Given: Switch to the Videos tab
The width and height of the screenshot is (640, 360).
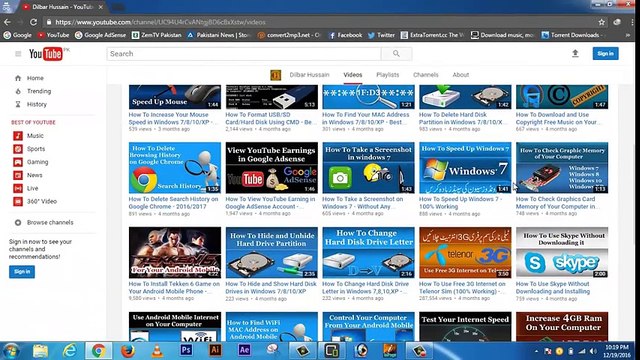Looking at the screenshot, I should pyautogui.click(x=353, y=75).
